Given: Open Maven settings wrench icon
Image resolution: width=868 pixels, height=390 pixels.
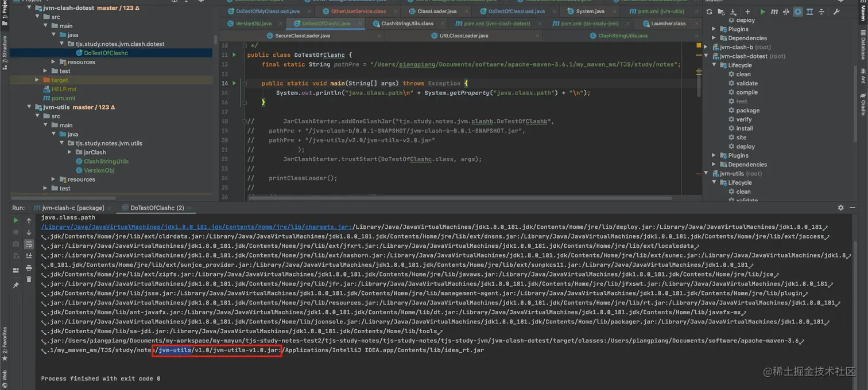Looking at the screenshot, I should (836, 11).
